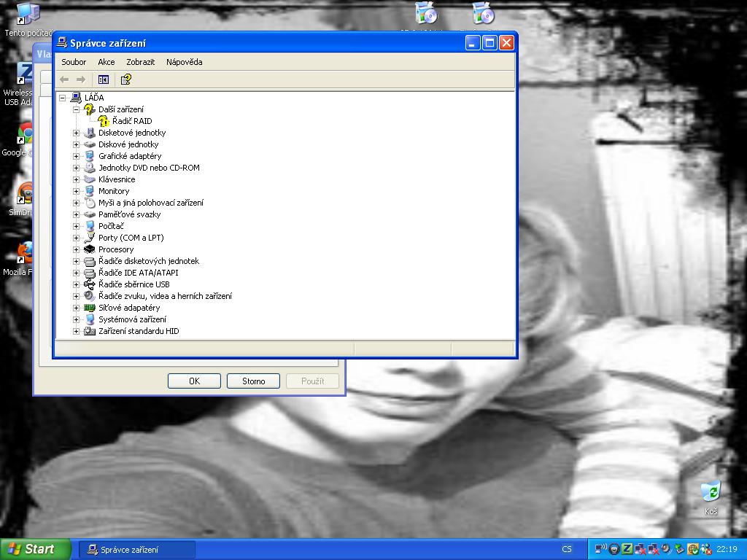
Task: Select the Monitory text row
Action: 114,191
